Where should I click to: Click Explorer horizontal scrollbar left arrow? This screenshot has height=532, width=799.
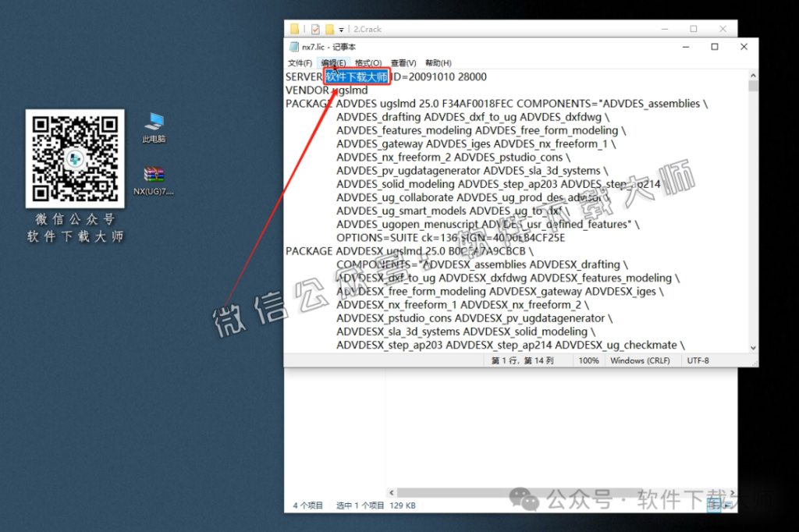(391, 492)
